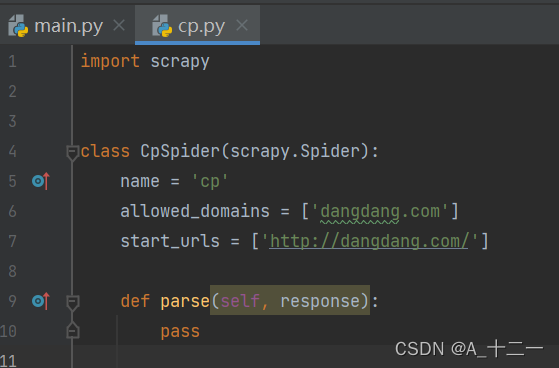Click the class name CpSpider
Viewport: 559px width, 368px height.
pyautogui.click(x=180, y=151)
